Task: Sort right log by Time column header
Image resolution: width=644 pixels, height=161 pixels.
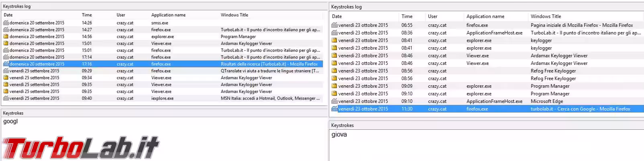Action: pos(407,16)
